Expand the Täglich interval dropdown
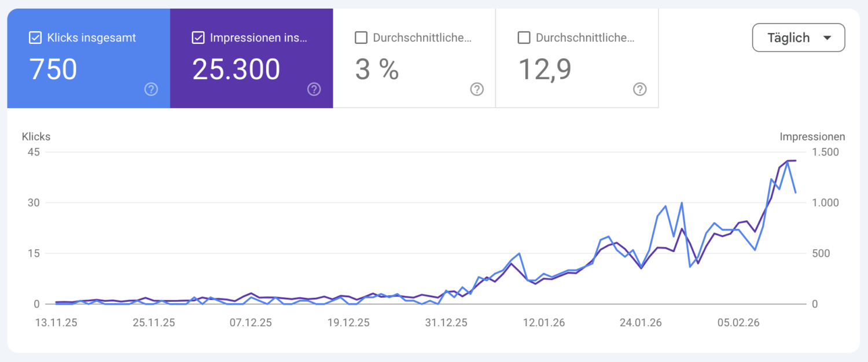This screenshot has height=362, width=868. point(799,38)
